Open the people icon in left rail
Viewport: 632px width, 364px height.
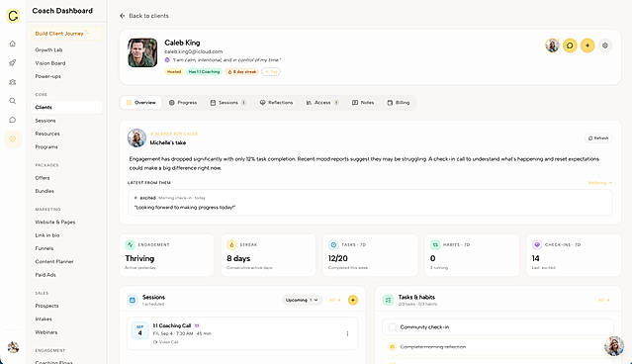(13, 82)
